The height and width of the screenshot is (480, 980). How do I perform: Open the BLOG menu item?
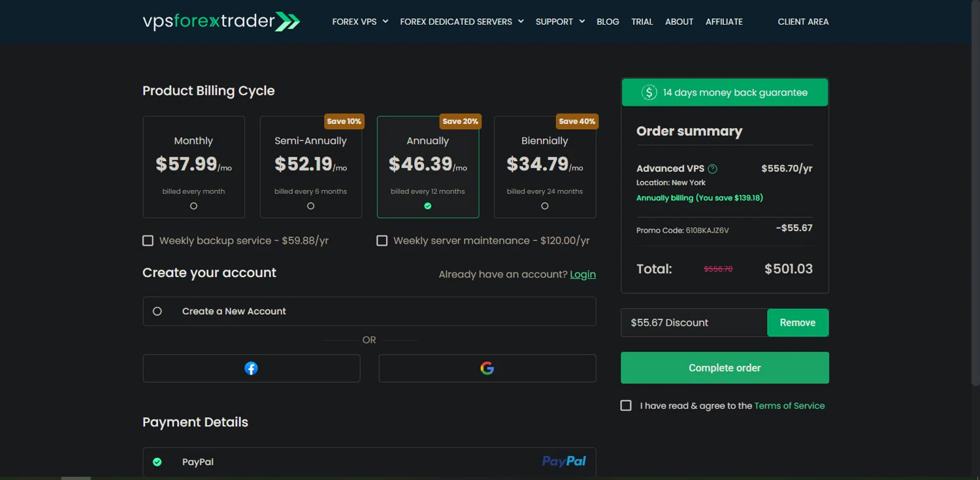pos(608,22)
